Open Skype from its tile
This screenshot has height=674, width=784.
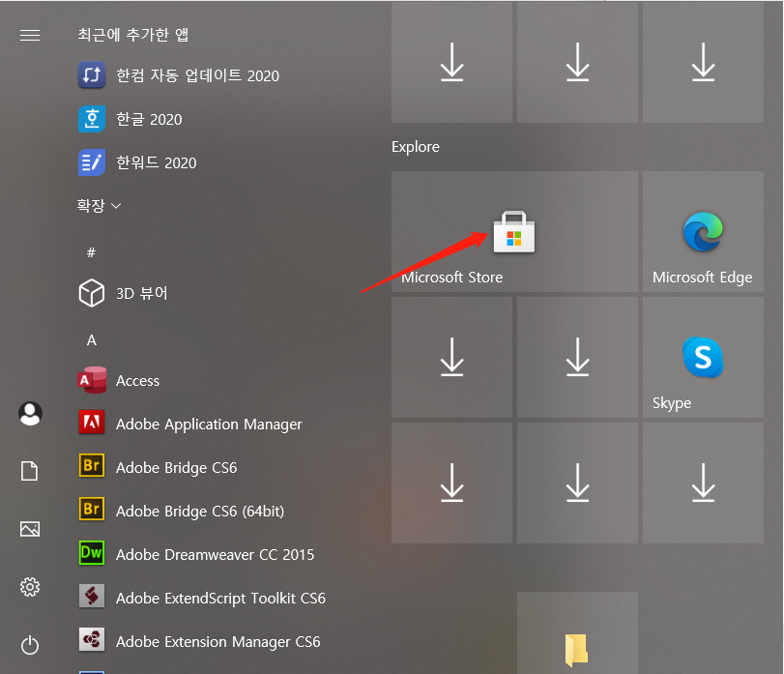point(703,358)
